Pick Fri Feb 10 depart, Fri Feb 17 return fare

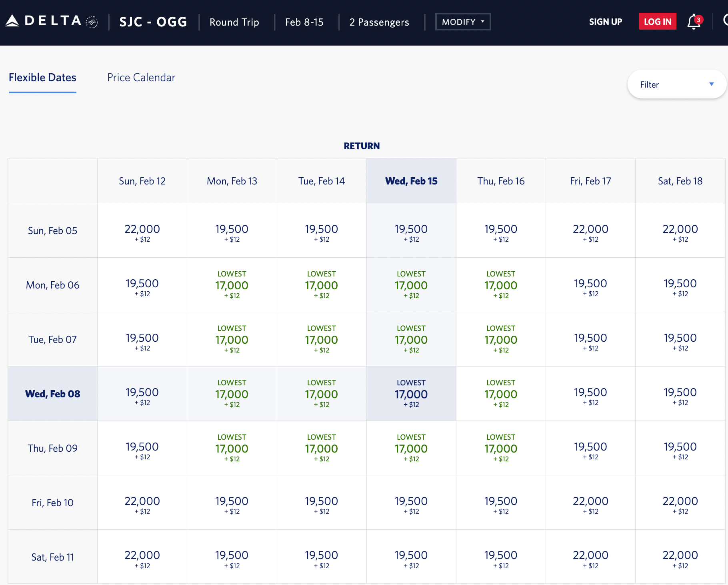pyautogui.click(x=590, y=503)
